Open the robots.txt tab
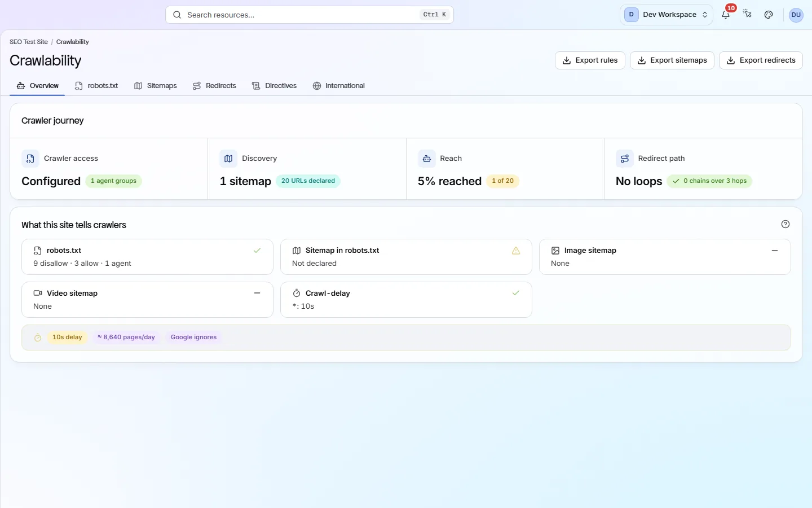This screenshot has width=812, height=508. [96, 86]
